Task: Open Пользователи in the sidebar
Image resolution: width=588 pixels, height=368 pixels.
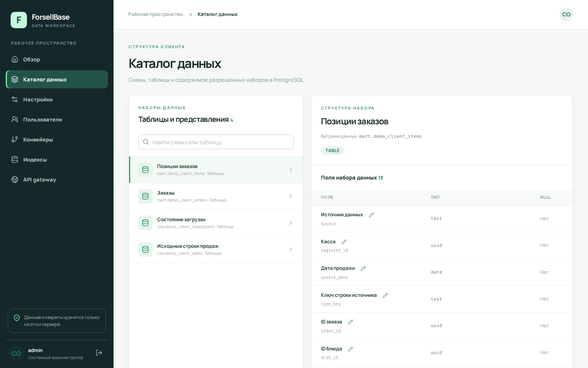Action: tap(57, 119)
